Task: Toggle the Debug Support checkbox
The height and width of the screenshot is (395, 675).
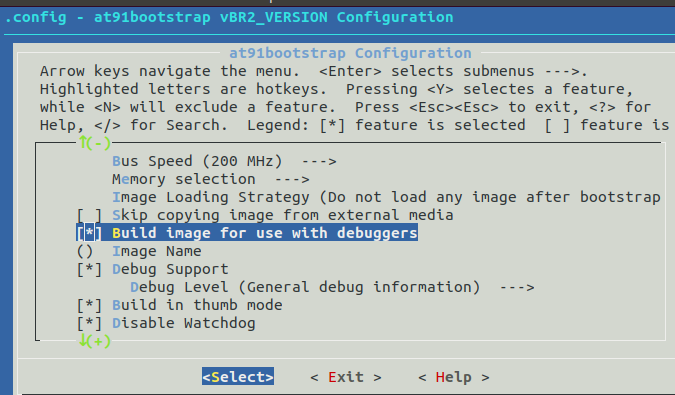Action: pos(89,269)
